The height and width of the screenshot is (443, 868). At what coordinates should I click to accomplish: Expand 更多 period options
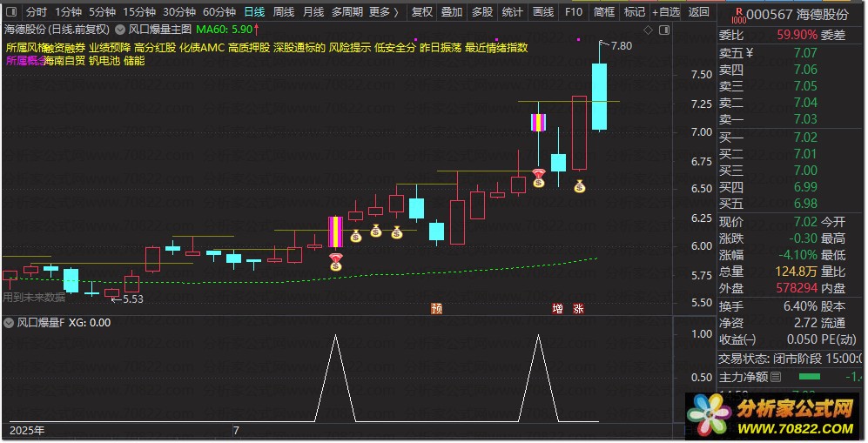(x=383, y=11)
